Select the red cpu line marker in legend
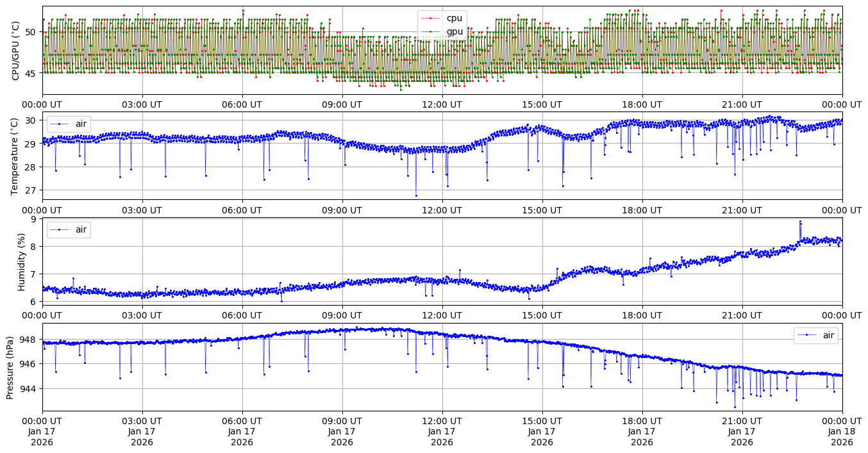 [x=431, y=18]
